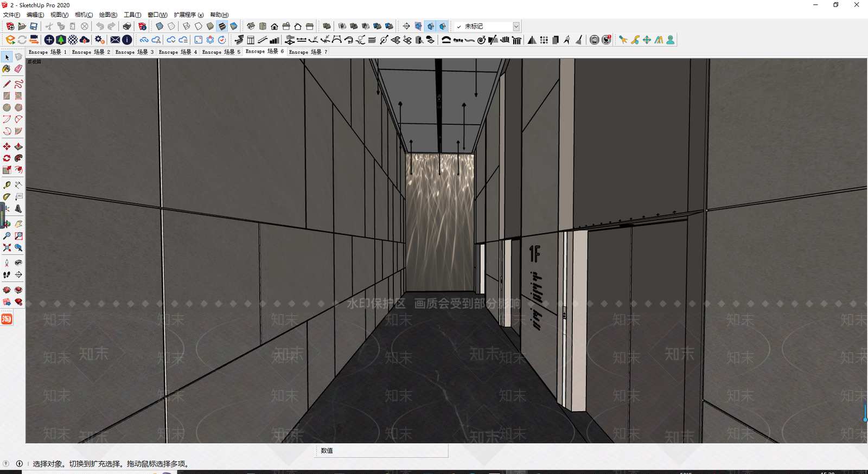Toggle Enscape live updates
Screen dimensions: 868x474
coord(22,40)
